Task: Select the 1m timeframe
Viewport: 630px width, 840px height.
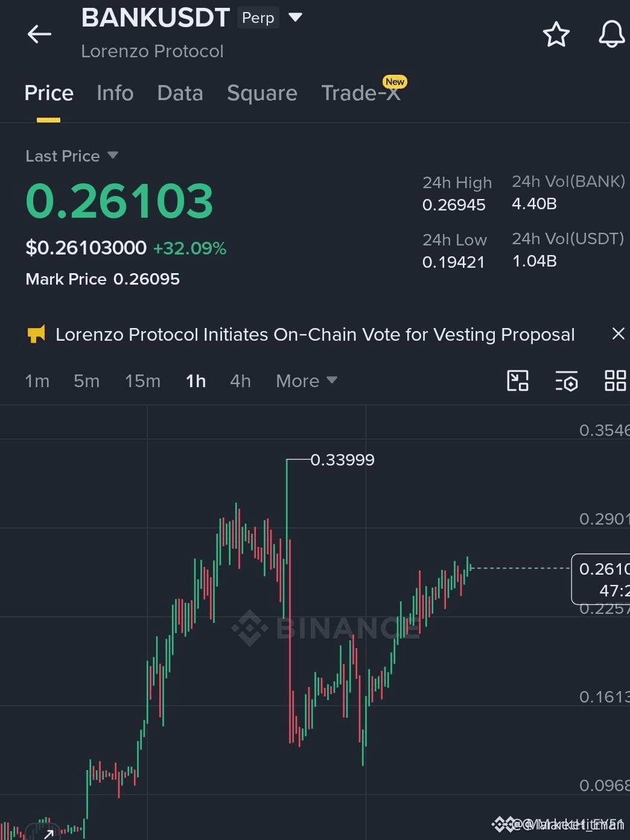Action: (x=37, y=381)
